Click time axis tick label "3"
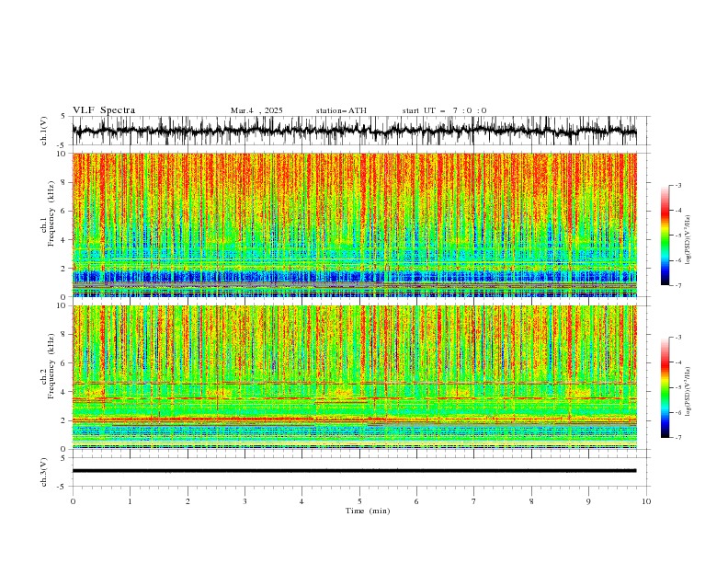The width and height of the screenshot is (728, 563). click(x=245, y=501)
